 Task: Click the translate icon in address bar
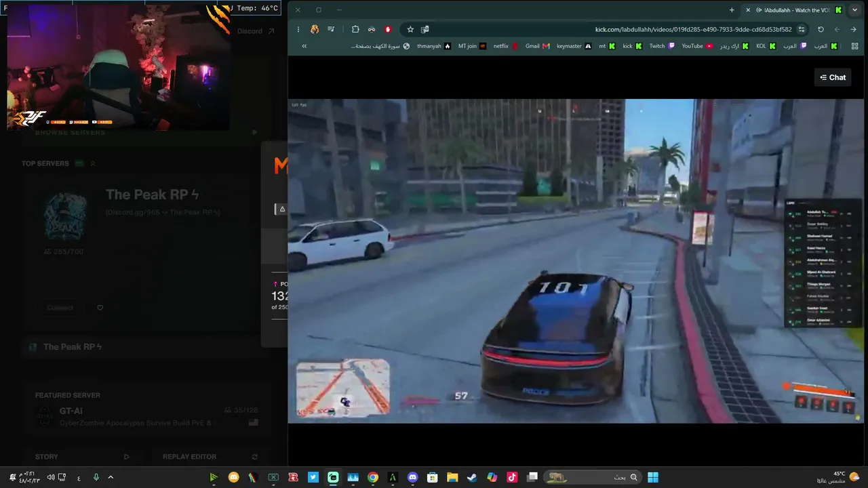click(x=425, y=30)
